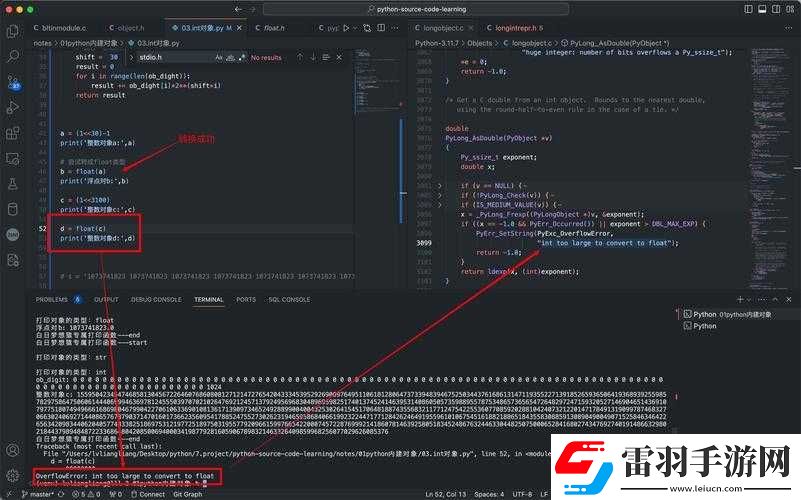801x500 pixels.
Task: Open the Run and Debug view
Action: pos(13,108)
